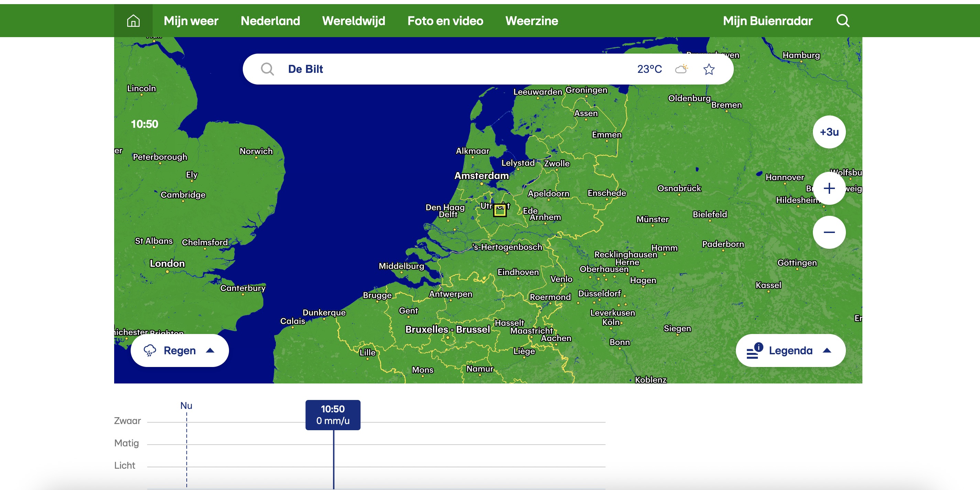Click the Zwaar intensity label on the graph
The width and height of the screenshot is (980, 490).
[x=128, y=421]
